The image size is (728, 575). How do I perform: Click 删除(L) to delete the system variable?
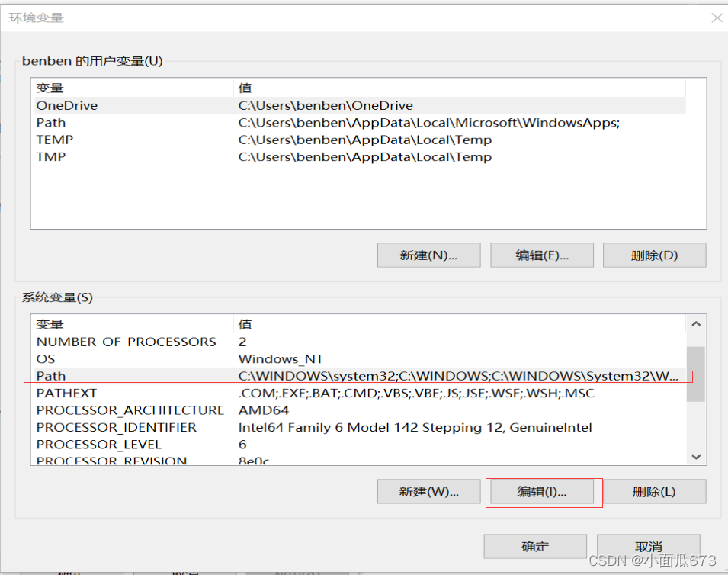(654, 492)
